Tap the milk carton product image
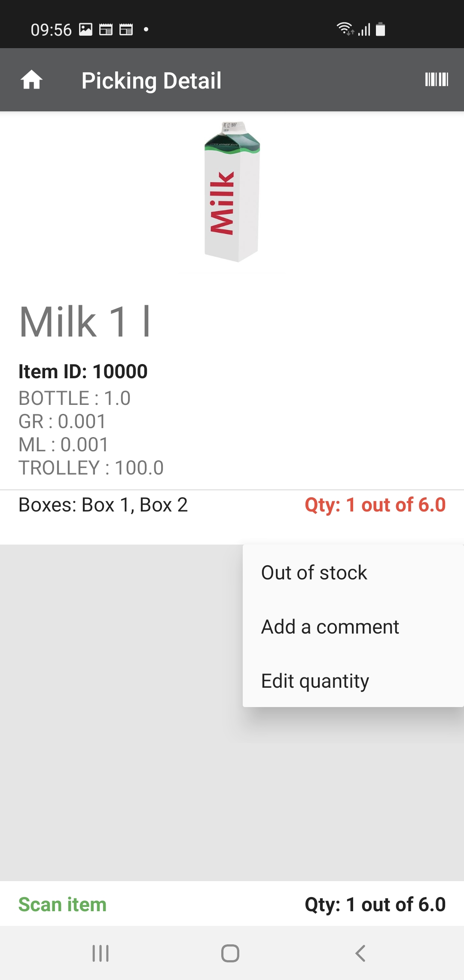464x980 pixels. (x=232, y=192)
